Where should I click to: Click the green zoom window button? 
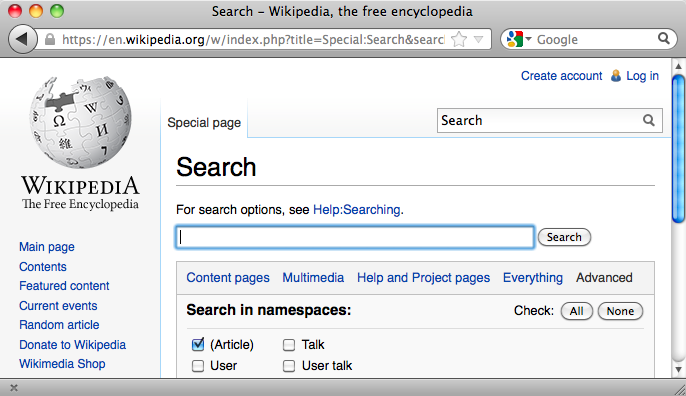(57, 11)
